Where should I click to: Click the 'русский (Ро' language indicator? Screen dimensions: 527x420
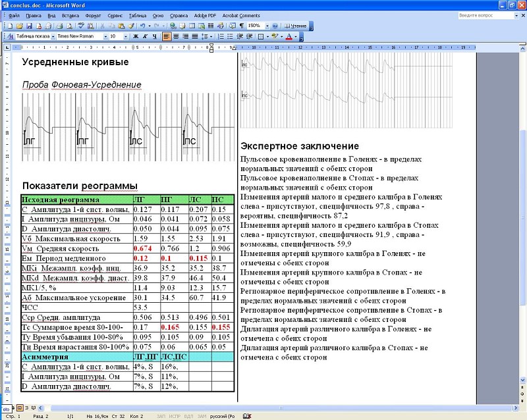click(222, 416)
